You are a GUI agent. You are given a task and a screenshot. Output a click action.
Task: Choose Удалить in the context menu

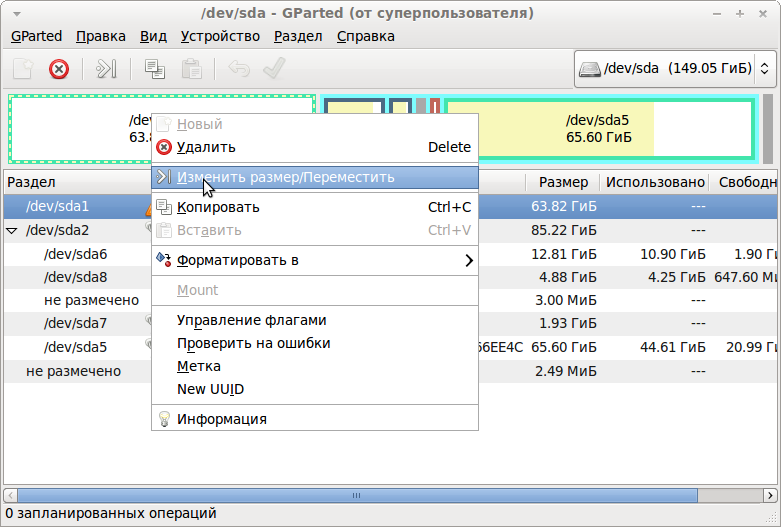pyautogui.click(x=315, y=147)
